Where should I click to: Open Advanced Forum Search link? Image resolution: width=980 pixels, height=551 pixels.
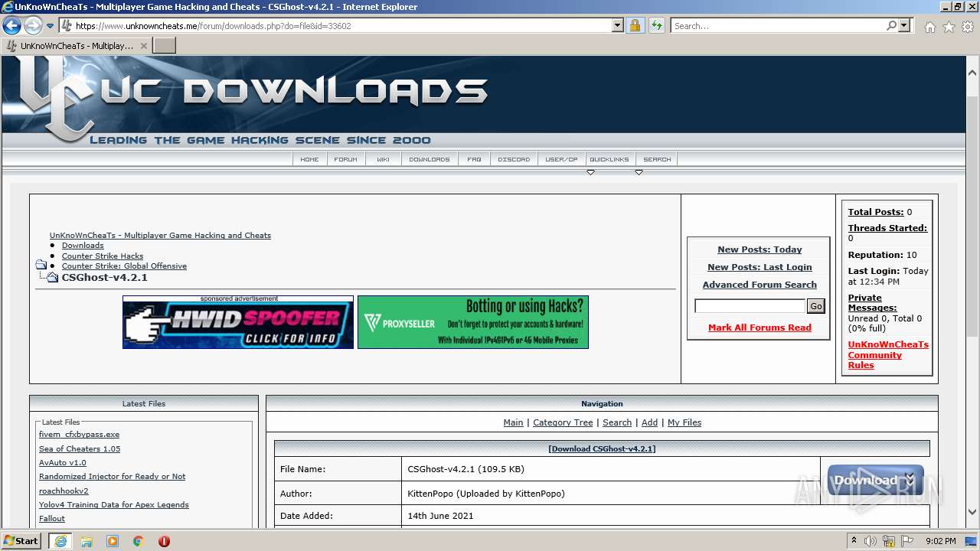tap(759, 285)
